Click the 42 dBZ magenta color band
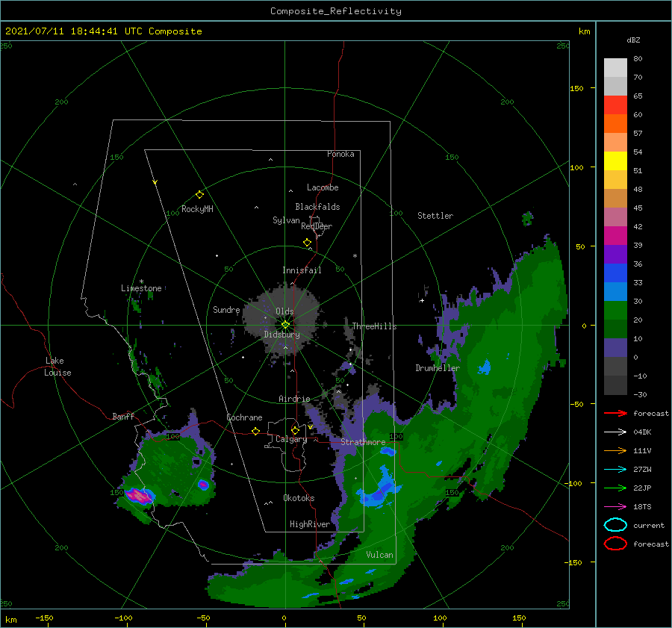Screen dimensions: 672x628 [615, 236]
